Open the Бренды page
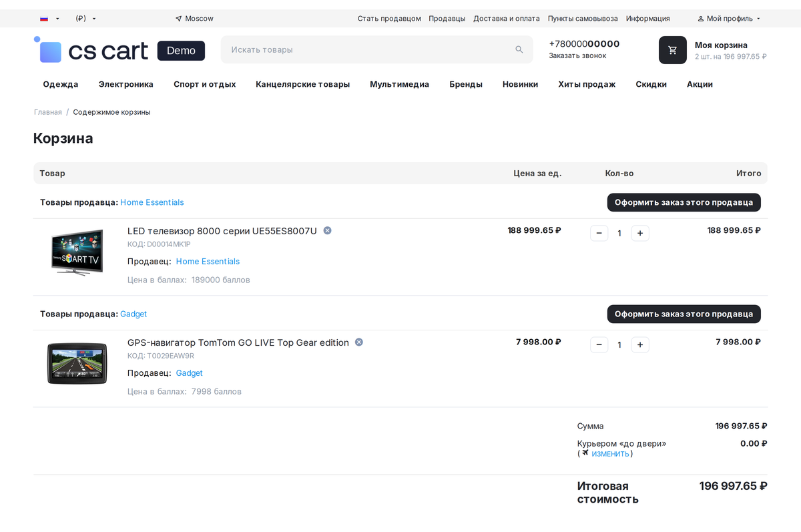801x532 pixels. pos(466,84)
